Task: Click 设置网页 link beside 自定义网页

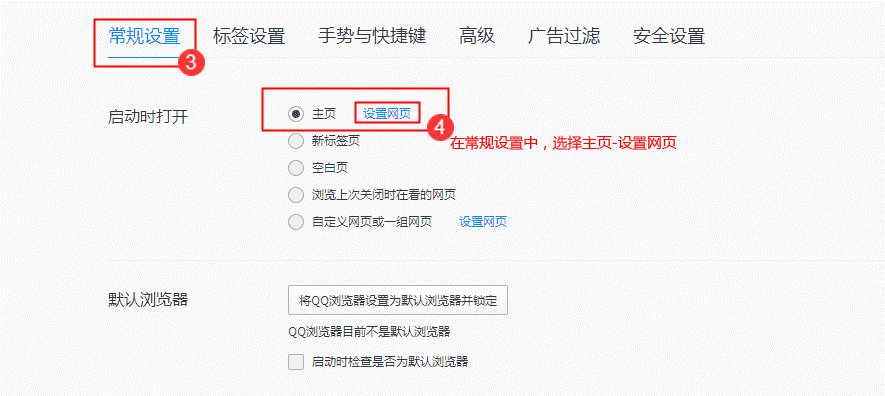Action: tap(483, 222)
